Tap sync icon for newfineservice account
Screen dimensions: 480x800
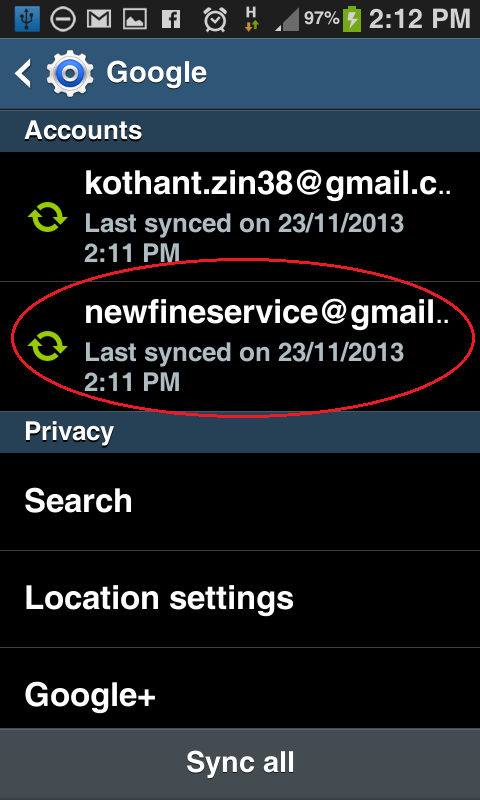pyautogui.click(x=47, y=346)
